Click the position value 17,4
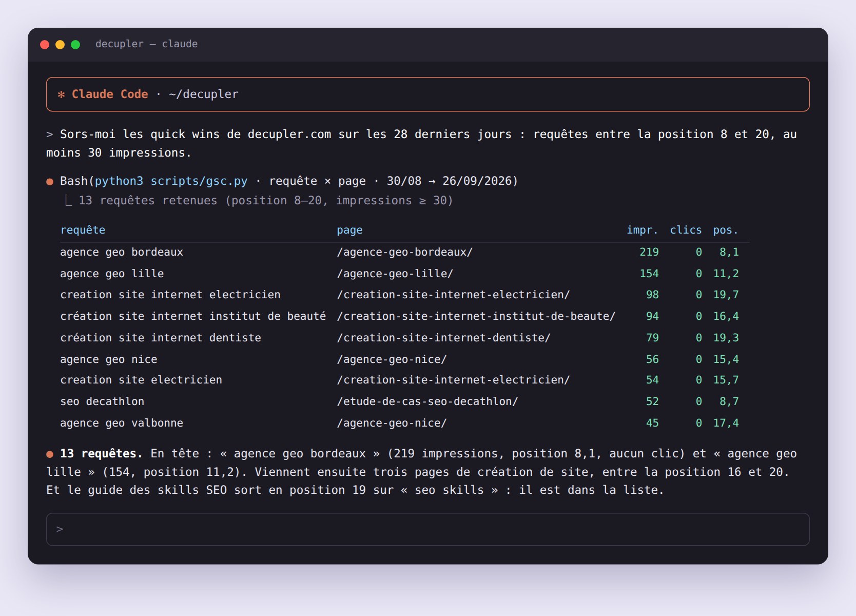 pyautogui.click(x=726, y=423)
